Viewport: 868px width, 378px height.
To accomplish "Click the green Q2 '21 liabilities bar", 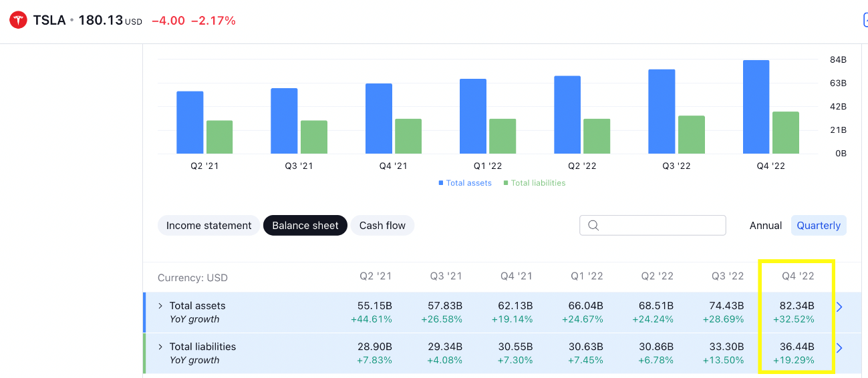I will (x=219, y=137).
